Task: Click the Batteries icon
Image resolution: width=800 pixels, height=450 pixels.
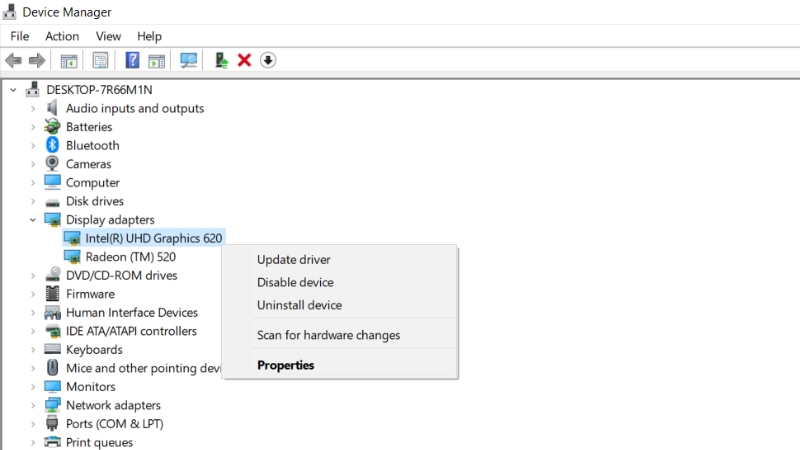Action: [x=52, y=127]
